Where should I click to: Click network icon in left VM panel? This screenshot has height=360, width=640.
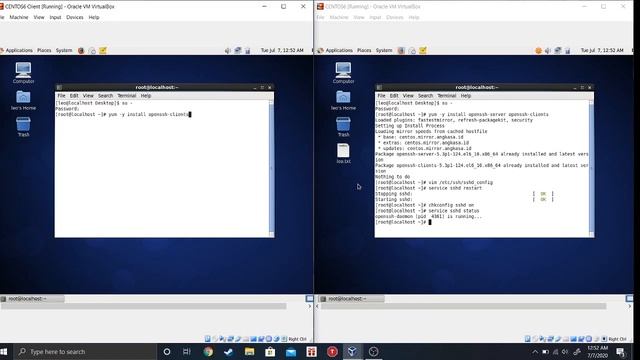238,51
